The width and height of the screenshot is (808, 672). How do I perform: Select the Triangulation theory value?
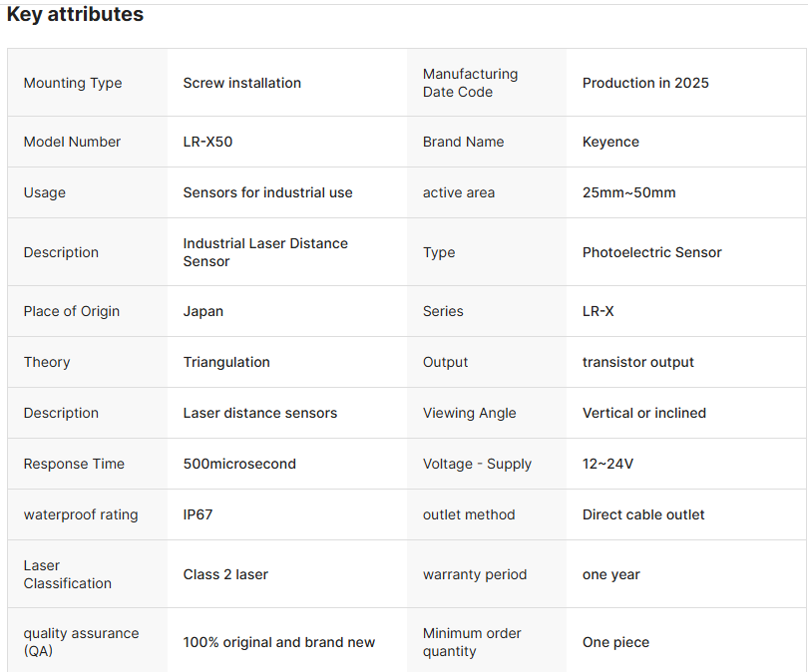pos(226,362)
